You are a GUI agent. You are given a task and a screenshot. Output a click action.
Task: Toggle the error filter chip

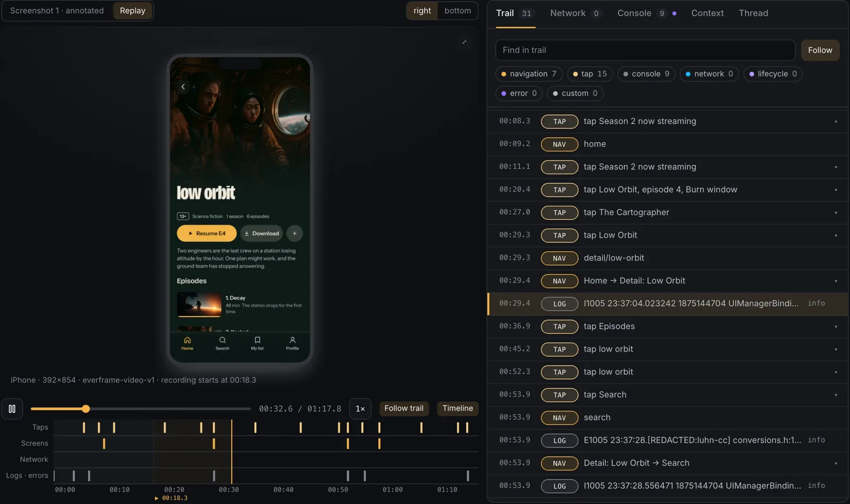(x=519, y=93)
